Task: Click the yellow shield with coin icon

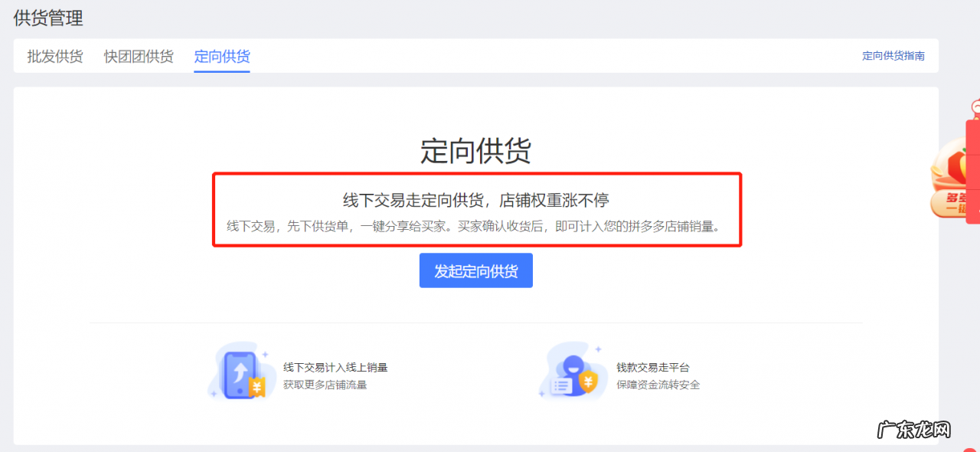Action: (588, 382)
